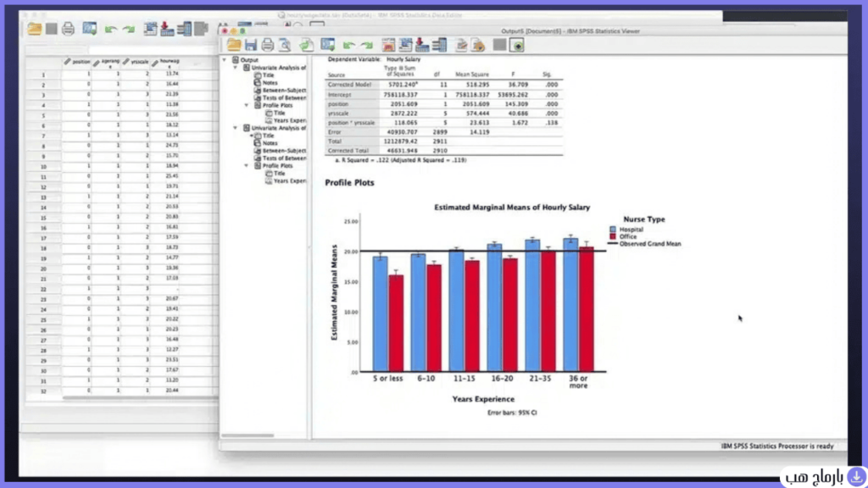Click the '36 or more' axis category label
The height and width of the screenshot is (488, 868).
tap(578, 382)
